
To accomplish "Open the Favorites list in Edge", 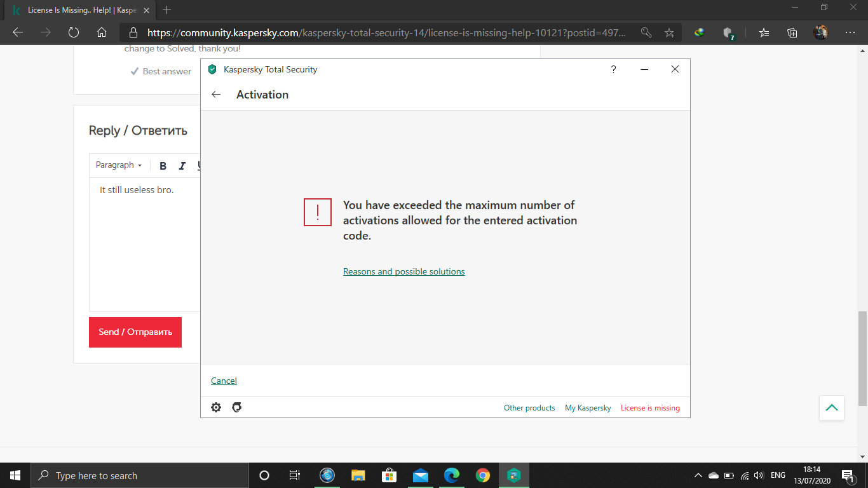I will [x=764, y=32].
